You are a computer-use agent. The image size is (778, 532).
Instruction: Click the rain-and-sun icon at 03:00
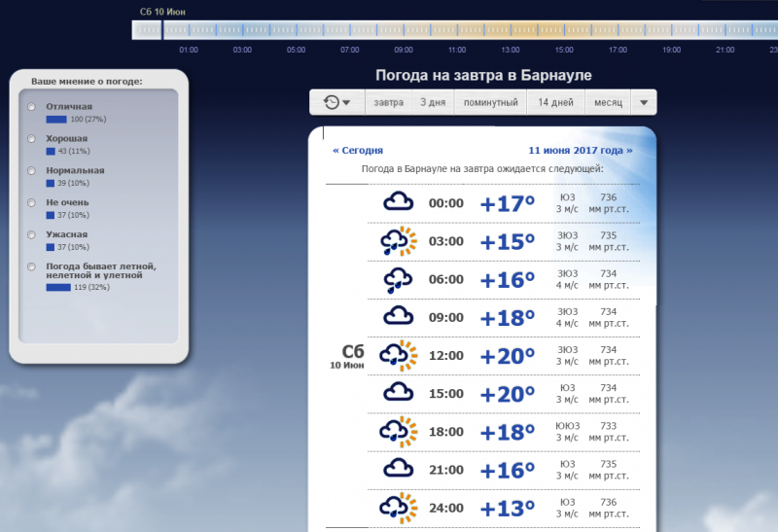point(398,241)
